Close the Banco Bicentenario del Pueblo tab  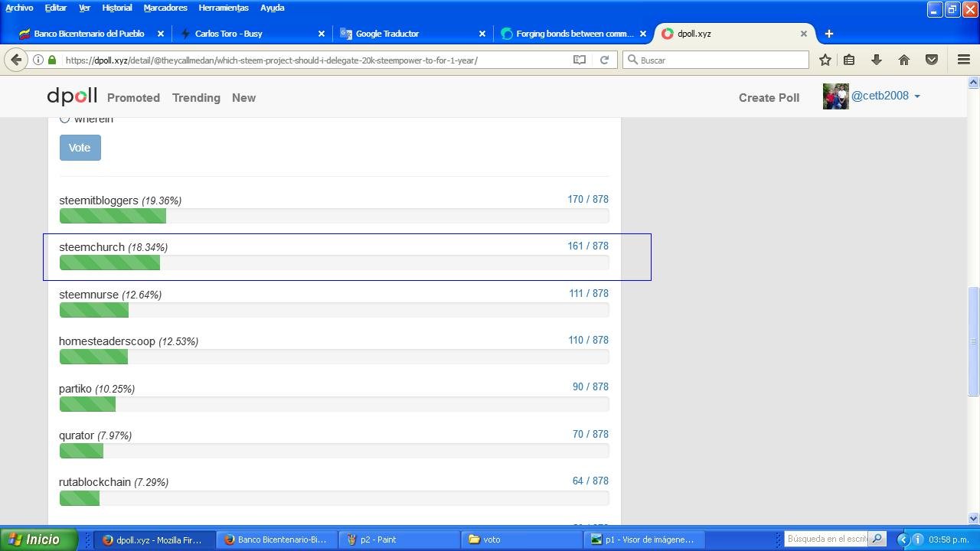(x=161, y=34)
